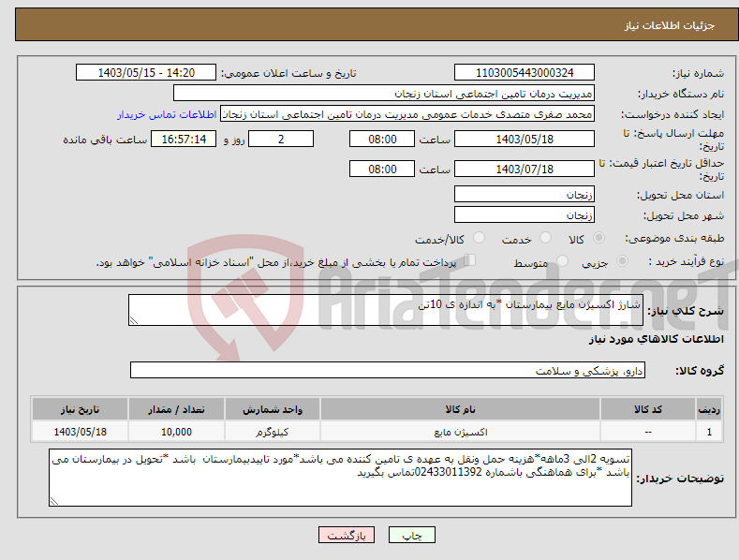739x560 pixels.
Task: Click the ردیف column header
Action: [x=709, y=409]
